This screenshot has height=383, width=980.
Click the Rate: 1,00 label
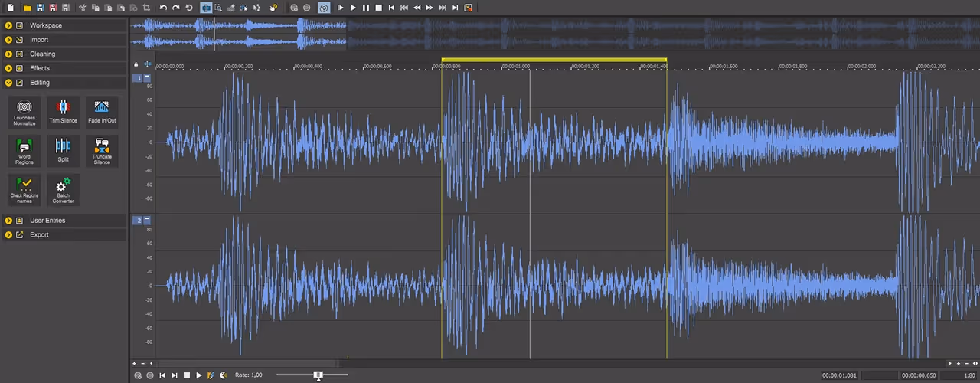coord(248,375)
